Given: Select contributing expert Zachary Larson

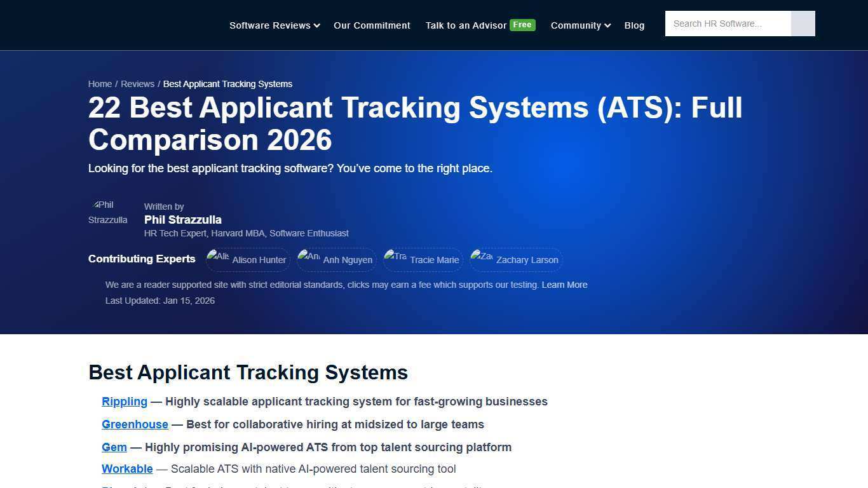Looking at the screenshot, I should tap(515, 260).
